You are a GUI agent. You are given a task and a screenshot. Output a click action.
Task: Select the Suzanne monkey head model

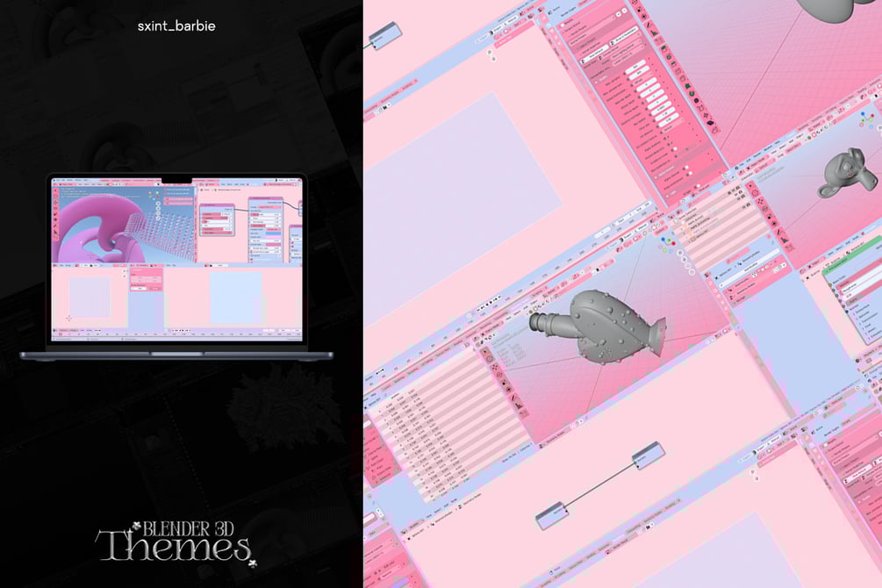click(848, 172)
